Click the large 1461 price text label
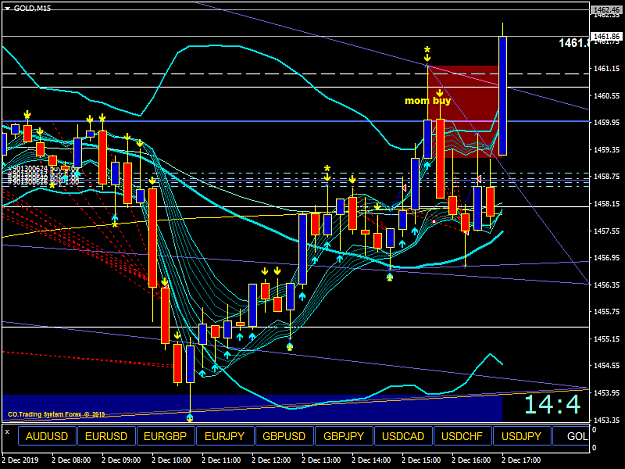 tap(574, 43)
